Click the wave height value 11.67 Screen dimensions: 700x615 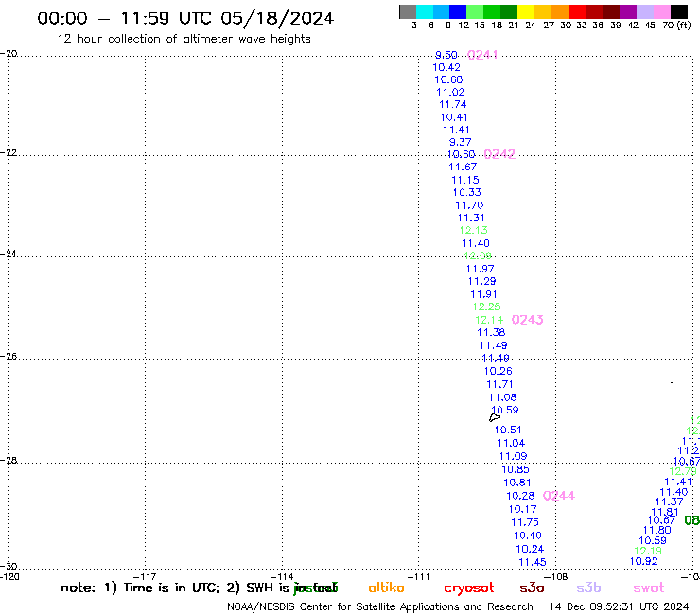(x=463, y=167)
